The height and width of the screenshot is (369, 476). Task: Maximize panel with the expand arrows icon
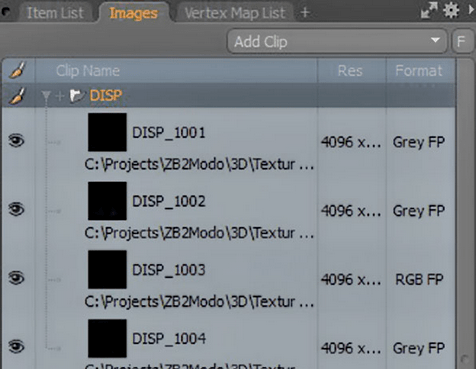[429, 10]
